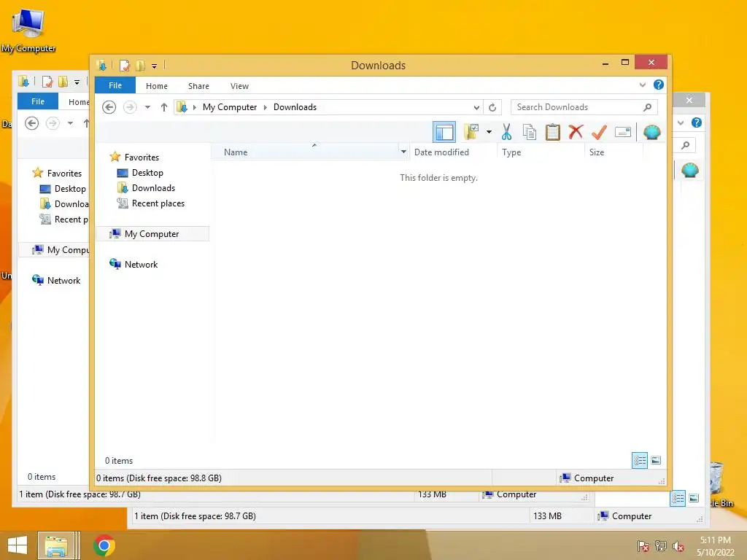Click the Paste clipboard icon
The width and height of the screenshot is (747, 560).
coord(553,132)
